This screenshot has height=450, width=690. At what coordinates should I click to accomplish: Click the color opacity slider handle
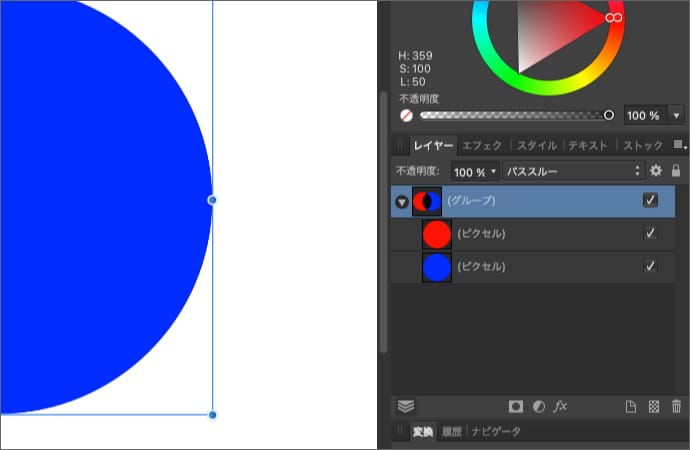click(608, 115)
